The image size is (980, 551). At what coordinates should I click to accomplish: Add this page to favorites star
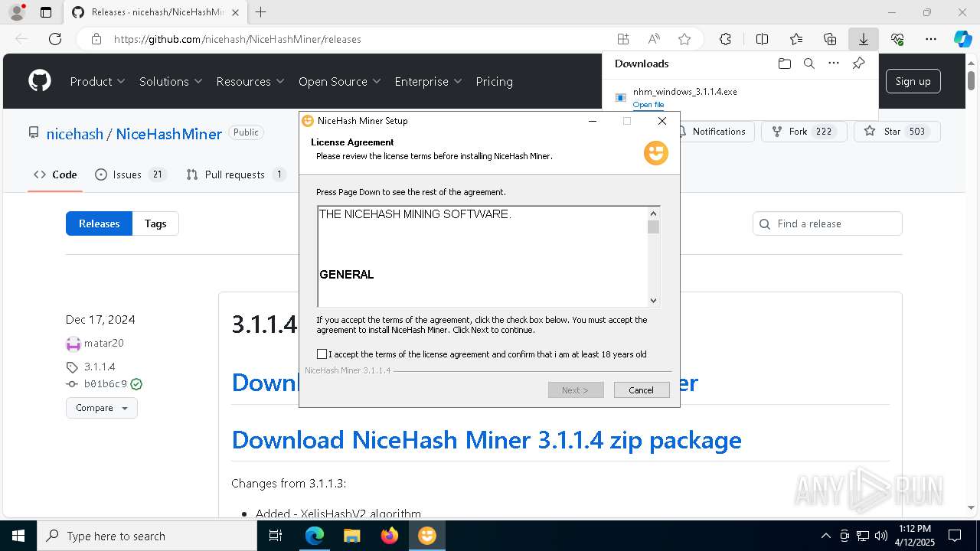(x=684, y=39)
